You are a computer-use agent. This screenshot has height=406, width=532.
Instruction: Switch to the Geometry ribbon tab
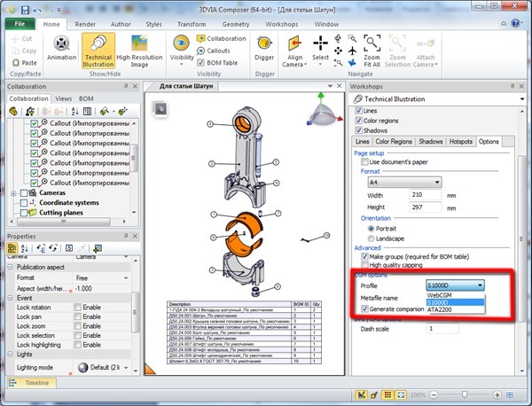click(236, 24)
